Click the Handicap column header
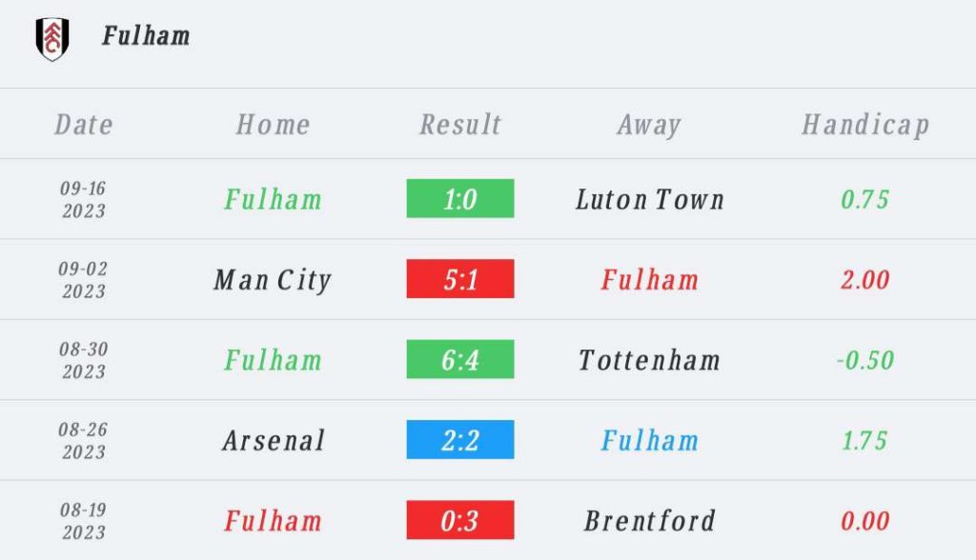The image size is (976, 560). click(x=865, y=125)
